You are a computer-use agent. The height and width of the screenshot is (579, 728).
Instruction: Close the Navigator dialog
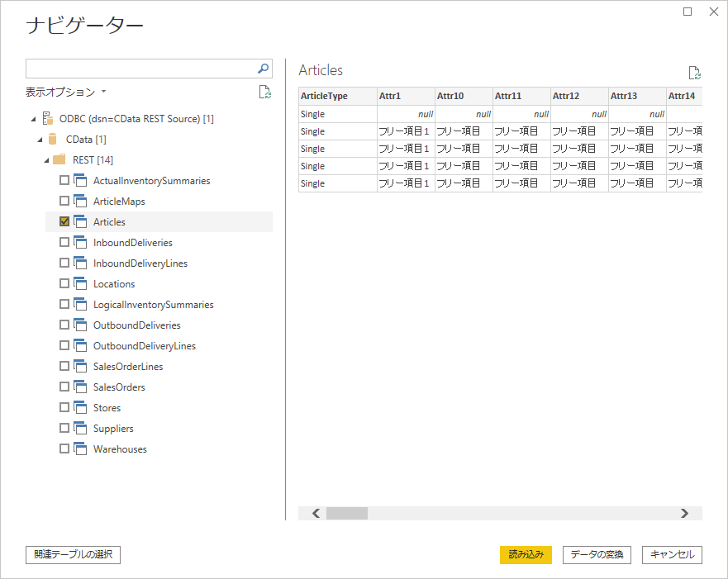(x=714, y=12)
